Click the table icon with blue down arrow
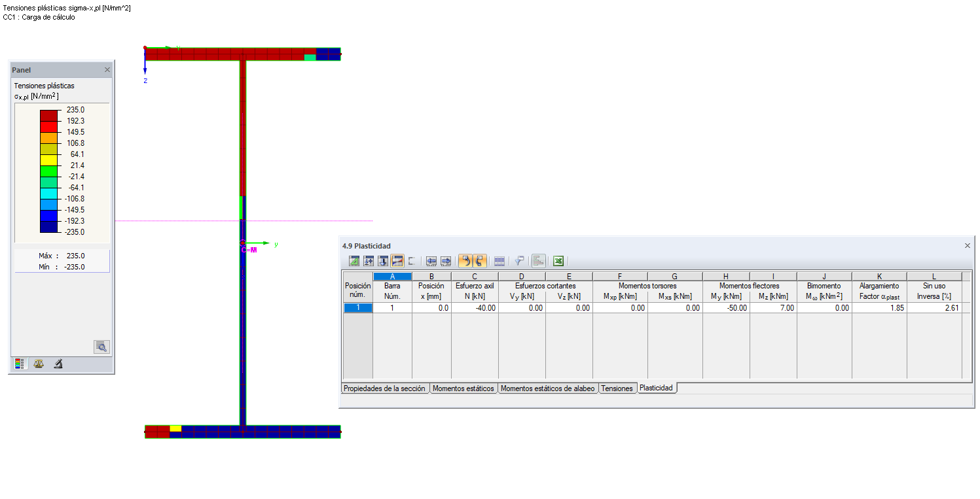This screenshot has width=980, height=499. [383, 261]
